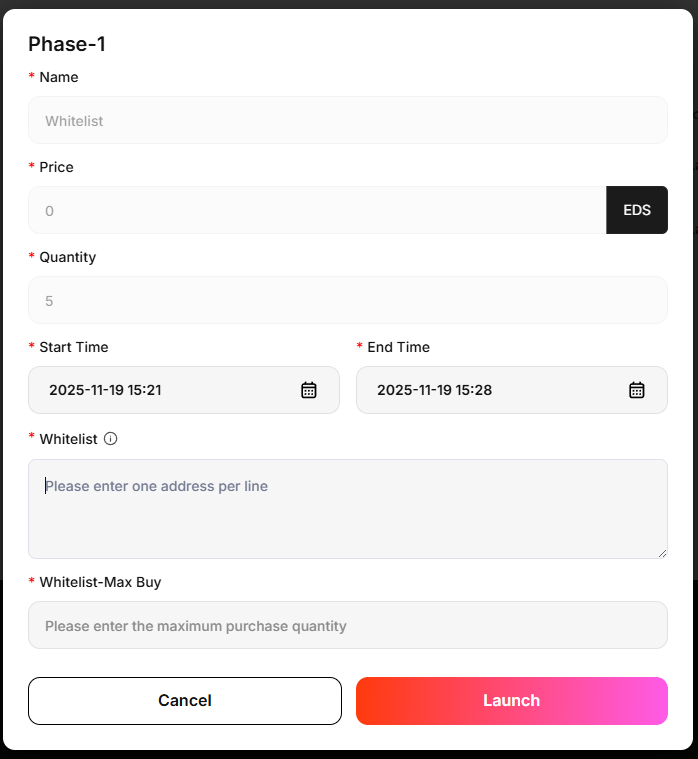Click the Name field label

point(59,77)
